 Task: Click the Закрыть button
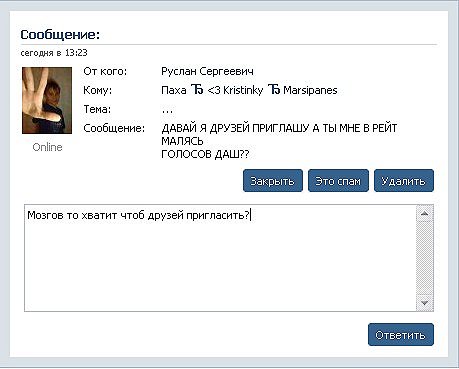[273, 181]
